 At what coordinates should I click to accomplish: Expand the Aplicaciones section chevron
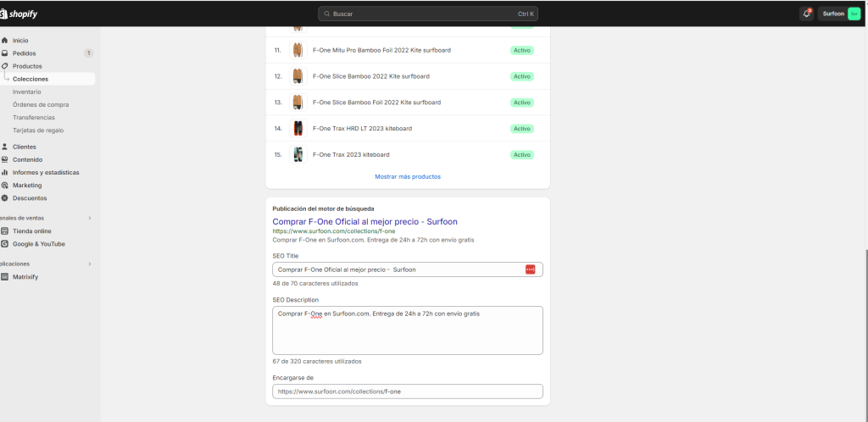(89, 264)
